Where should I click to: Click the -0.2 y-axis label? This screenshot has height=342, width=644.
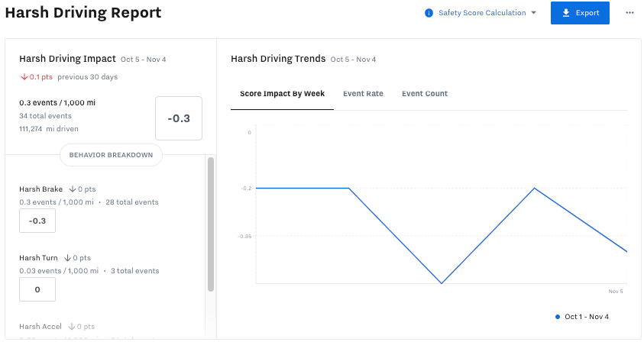pyautogui.click(x=247, y=188)
